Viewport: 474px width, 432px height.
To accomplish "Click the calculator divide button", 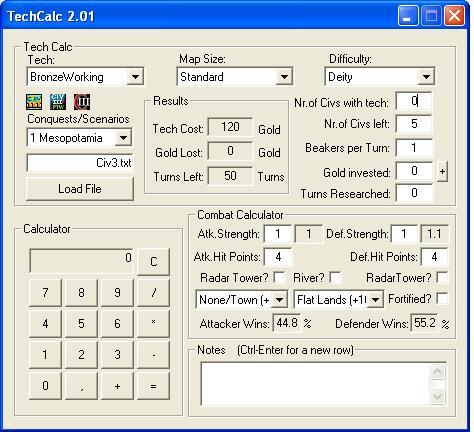I will 153,293.
